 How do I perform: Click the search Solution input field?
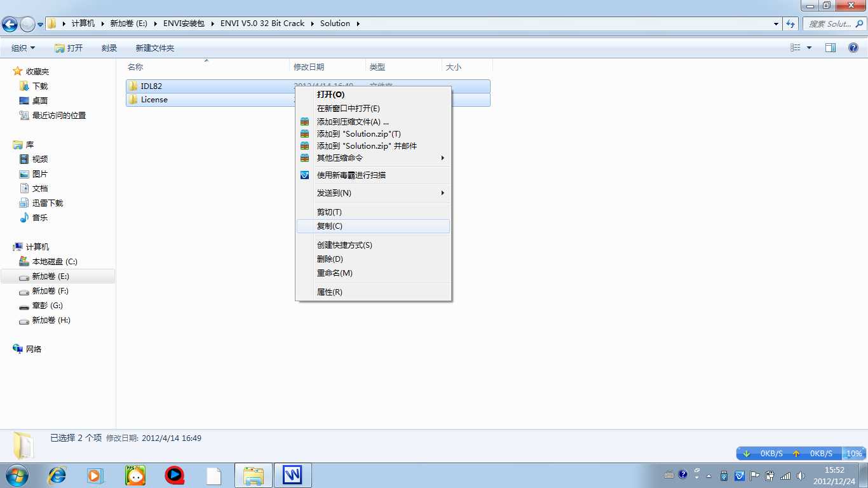(834, 24)
